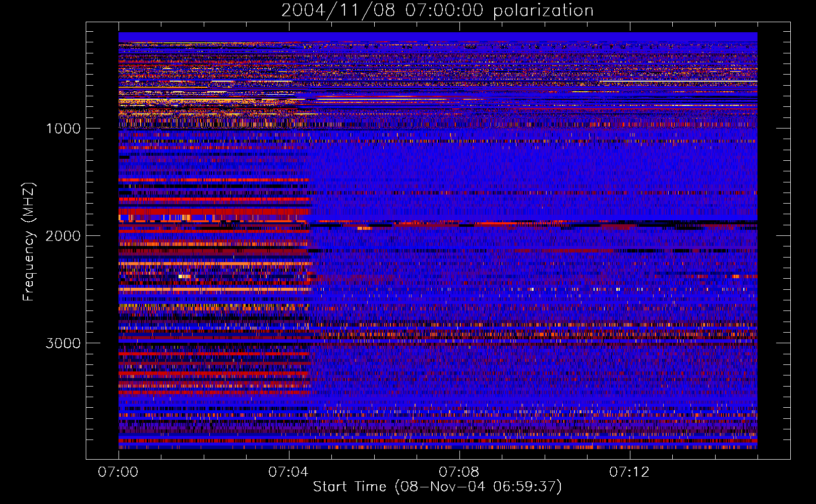Click the 07:00 time tick label
Screen dimensions: 816x504
click(118, 472)
